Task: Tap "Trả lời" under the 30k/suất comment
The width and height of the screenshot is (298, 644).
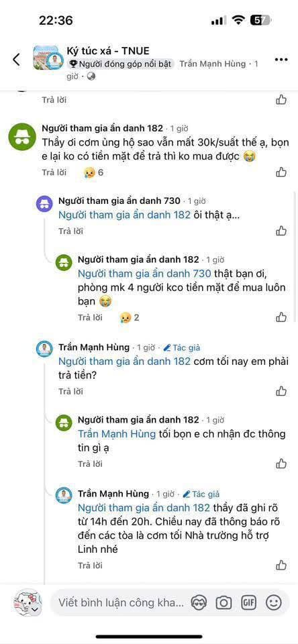Action: (x=54, y=172)
